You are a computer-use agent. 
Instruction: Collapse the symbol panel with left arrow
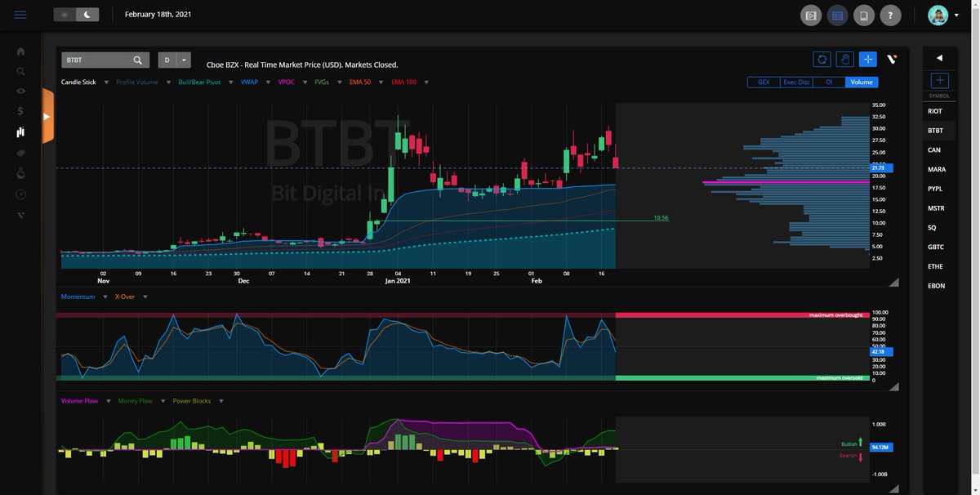click(939, 58)
